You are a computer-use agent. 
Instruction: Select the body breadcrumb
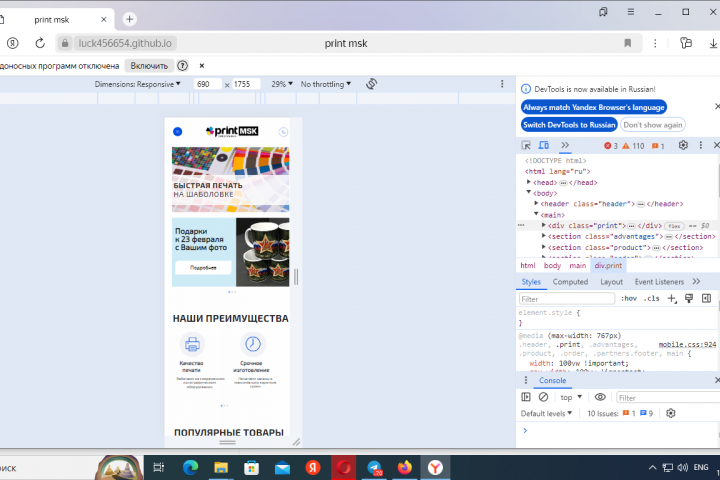pos(552,265)
